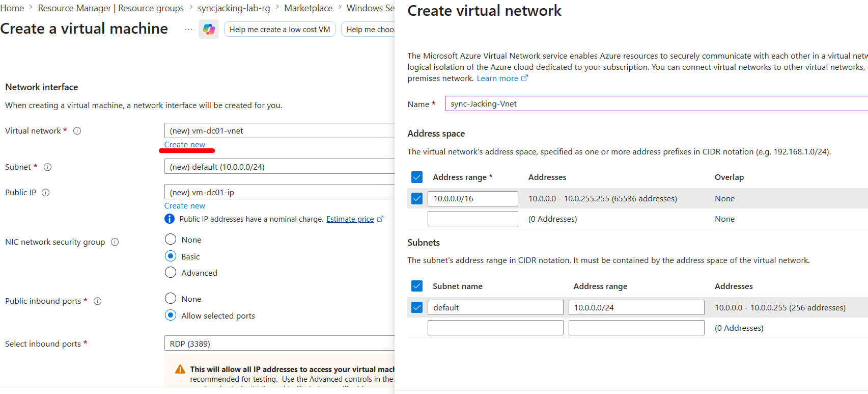Screen dimensions: 868x394
Task: Uncheck the 10.0.0.0/16 address range row checkbox
Action: pos(417,199)
